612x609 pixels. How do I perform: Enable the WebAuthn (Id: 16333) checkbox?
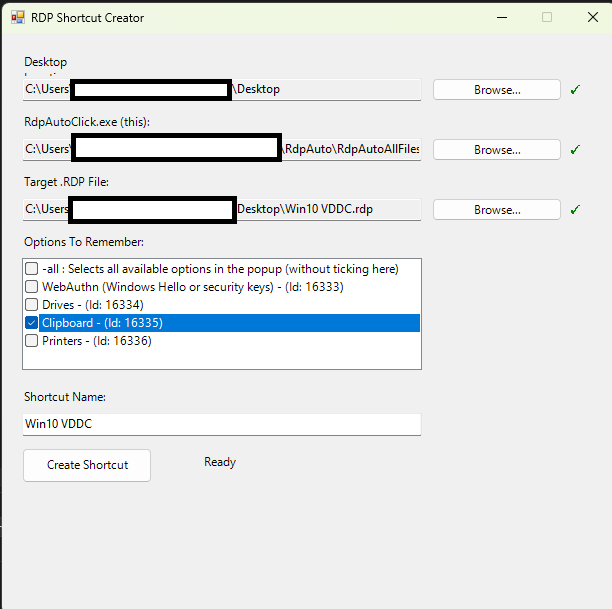tap(32, 287)
